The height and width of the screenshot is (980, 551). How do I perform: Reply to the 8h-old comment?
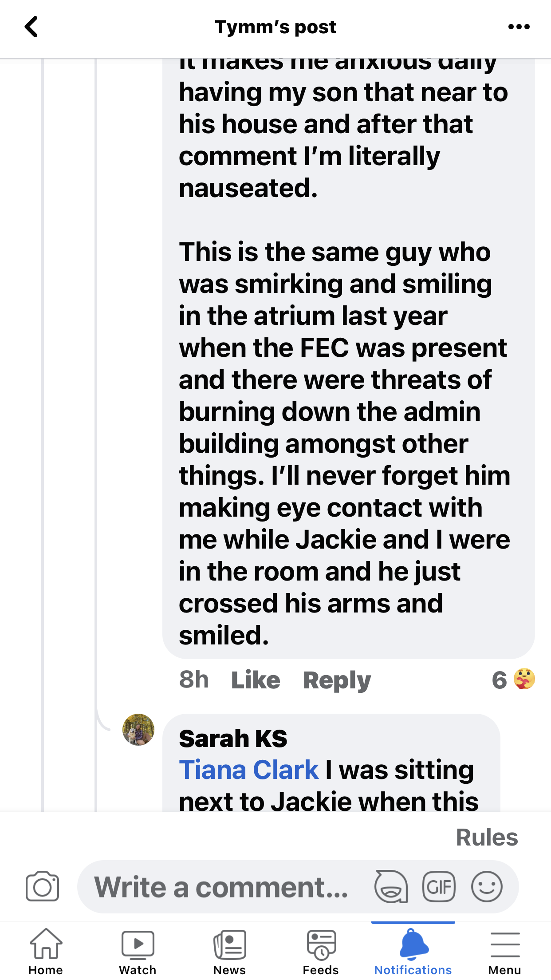coord(337,680)
